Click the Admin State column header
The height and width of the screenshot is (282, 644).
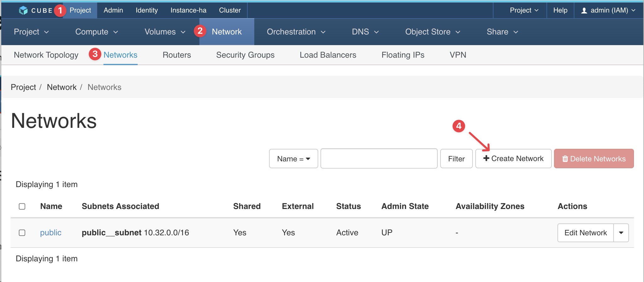click(405, 206)
